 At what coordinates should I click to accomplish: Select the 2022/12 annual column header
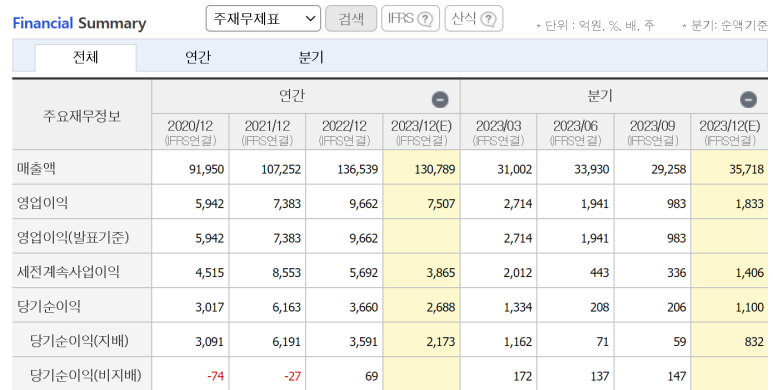(x=344, y=132)
